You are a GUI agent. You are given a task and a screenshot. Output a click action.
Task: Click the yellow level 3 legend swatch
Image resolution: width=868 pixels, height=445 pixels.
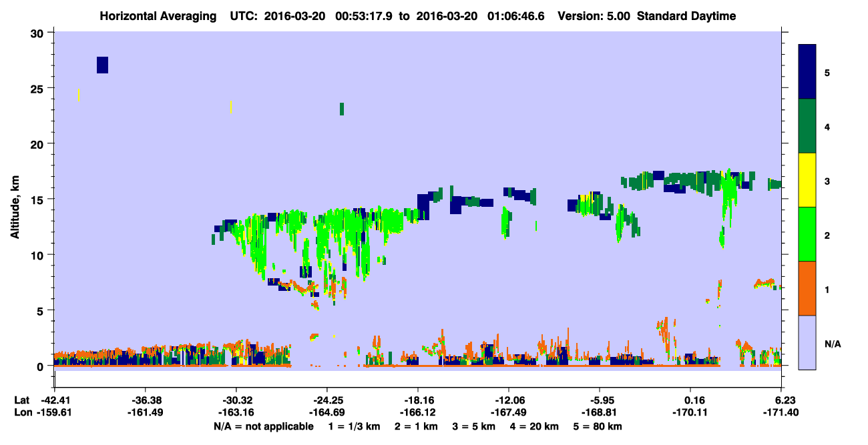pyautogui.click(x=807, y=180)
